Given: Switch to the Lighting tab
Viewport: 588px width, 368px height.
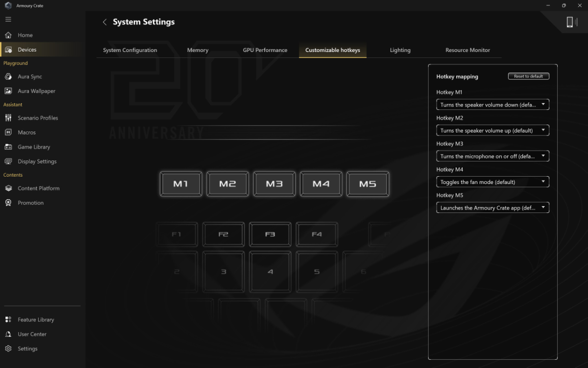Looking at the screenshot, I should click(x=400, y=50).
